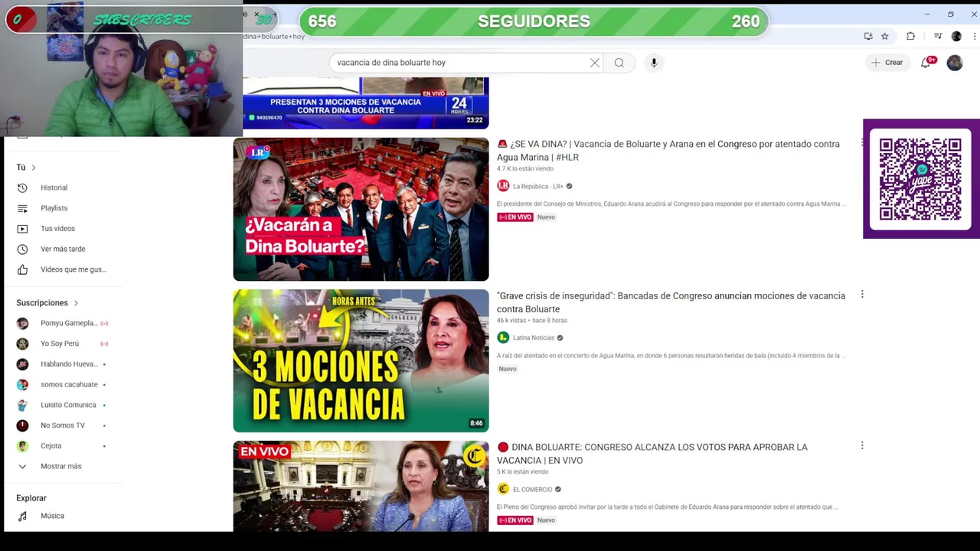Click '5 K lo están viendo' text
This screenshot has width=980, height=551.
pos(522,471)
